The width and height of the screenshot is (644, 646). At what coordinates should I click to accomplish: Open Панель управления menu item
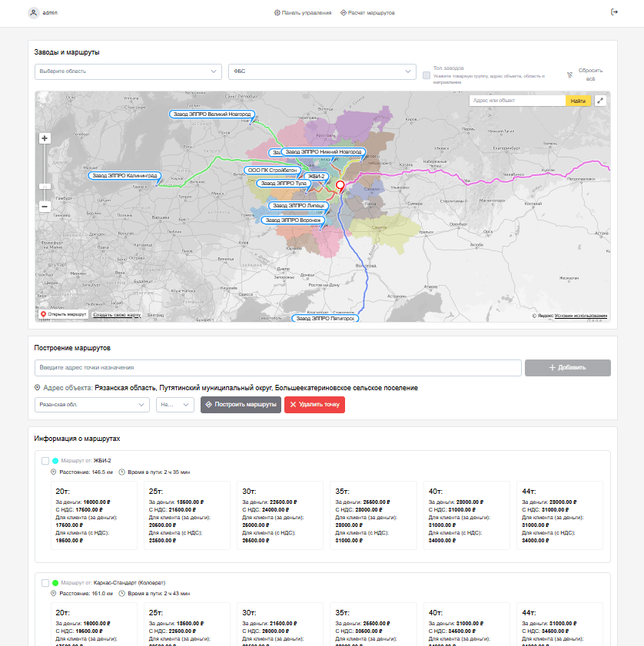pos(303,13)
